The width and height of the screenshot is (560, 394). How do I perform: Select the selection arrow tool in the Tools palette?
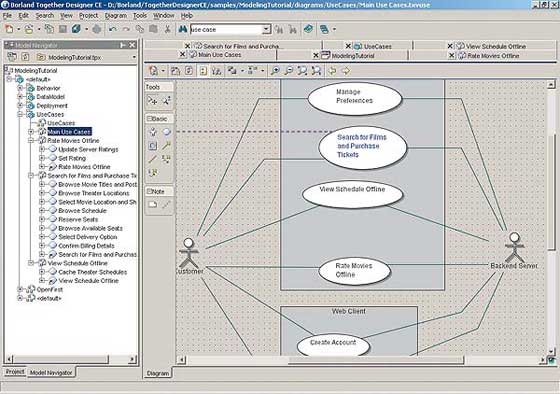152,101
